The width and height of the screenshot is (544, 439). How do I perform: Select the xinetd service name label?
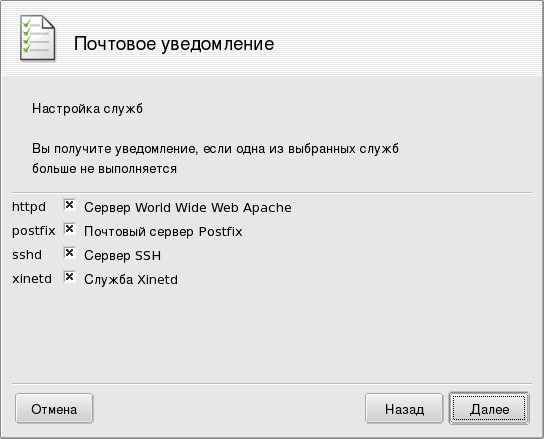(32, 279)
